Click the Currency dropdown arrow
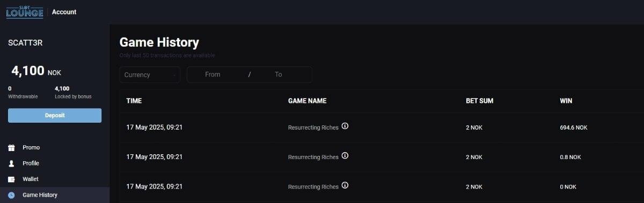 (174, 75)
